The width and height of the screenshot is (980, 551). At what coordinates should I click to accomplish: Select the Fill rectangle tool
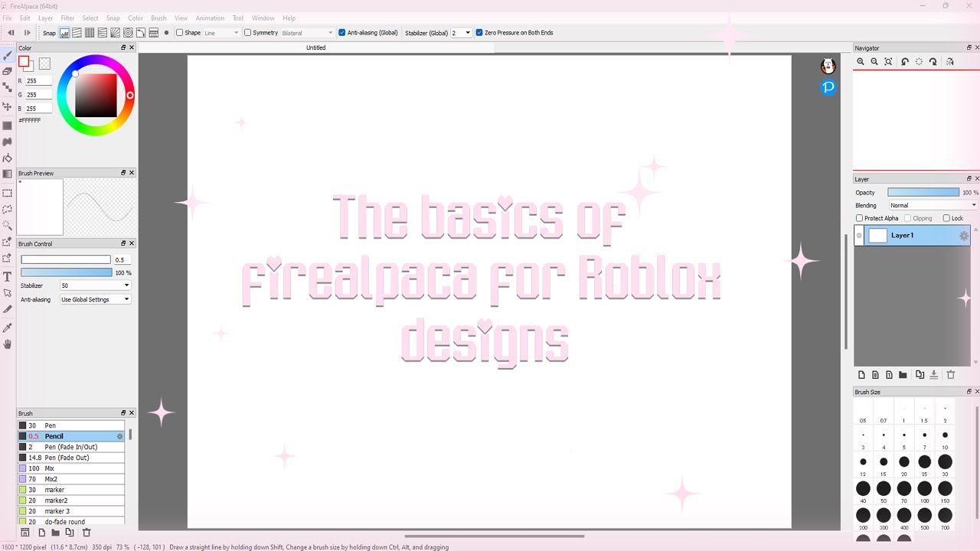coord(8,126)
